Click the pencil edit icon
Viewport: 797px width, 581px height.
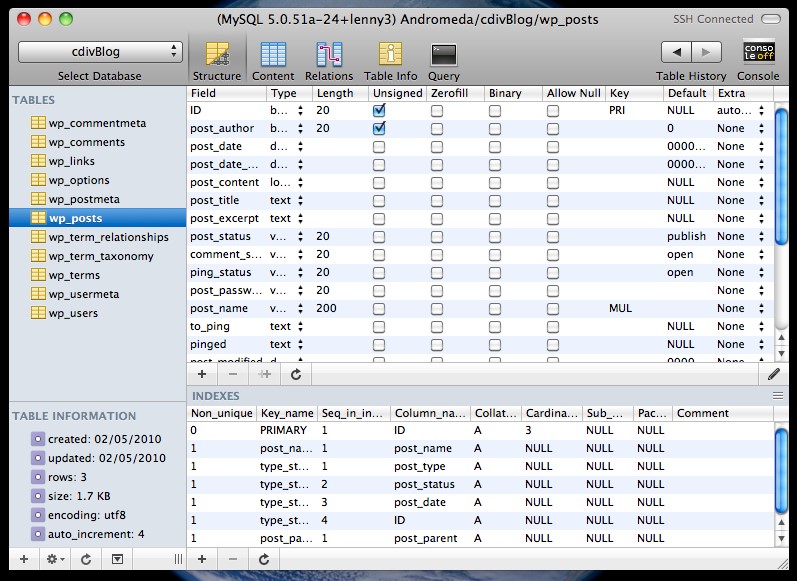click(774, 375)
